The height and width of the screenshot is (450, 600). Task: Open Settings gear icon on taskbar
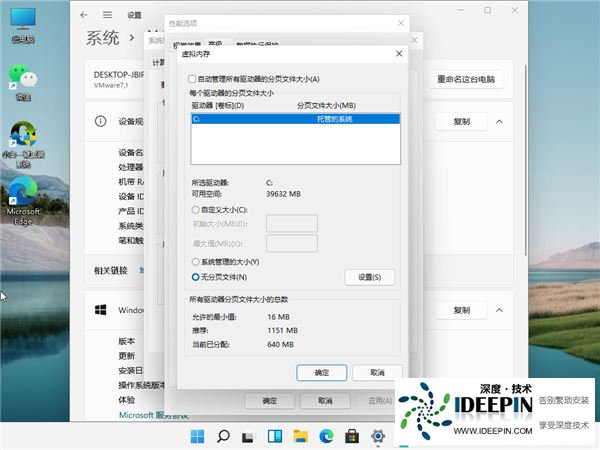tap(378, 436)
